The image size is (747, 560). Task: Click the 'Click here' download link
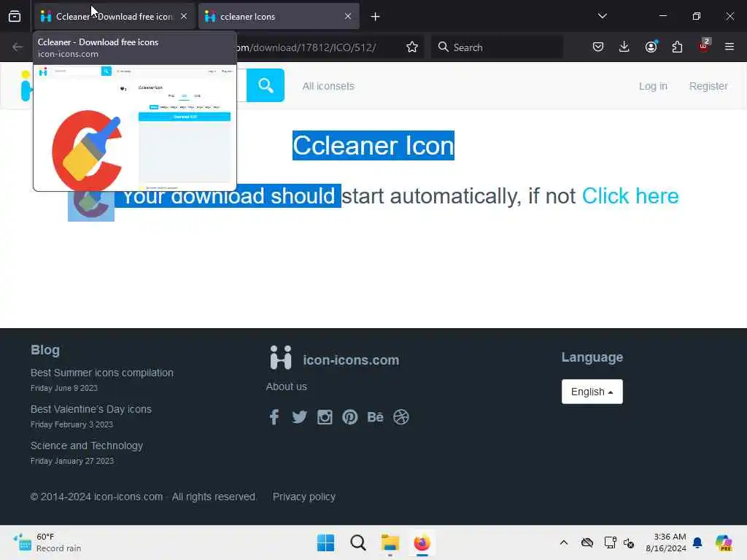click(630, 196)
